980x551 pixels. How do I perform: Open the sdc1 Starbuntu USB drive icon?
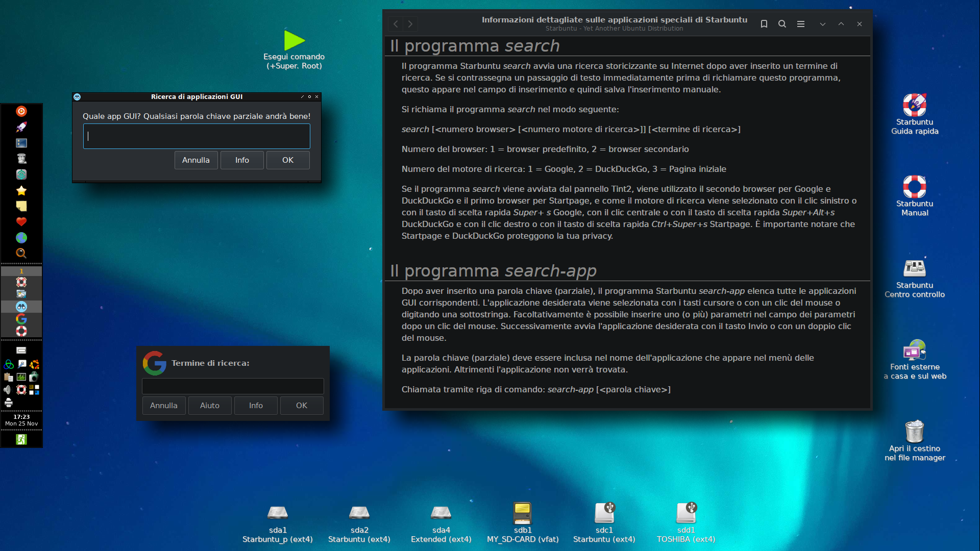pos(604,513)
